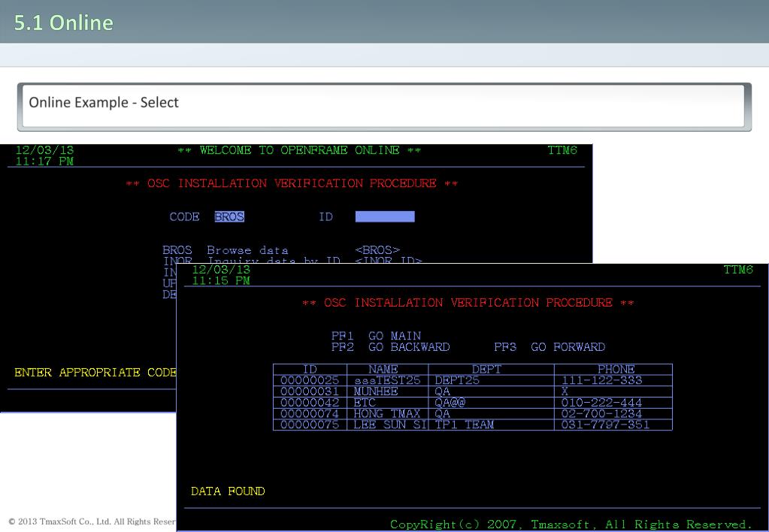Click the empty ID input field

click(x=385, y=216)
